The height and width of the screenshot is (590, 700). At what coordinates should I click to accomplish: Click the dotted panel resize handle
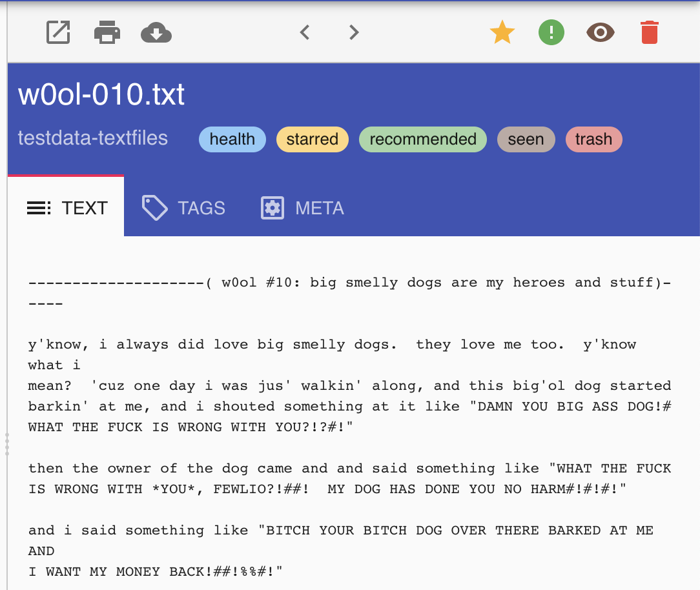(x=7, y=444)
